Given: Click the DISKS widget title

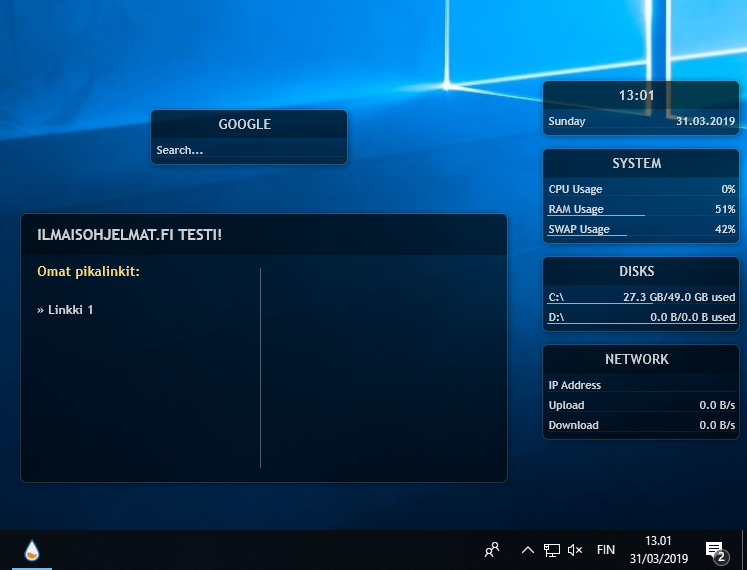Looking at the screenshot, I should click(x=636, y=272).
